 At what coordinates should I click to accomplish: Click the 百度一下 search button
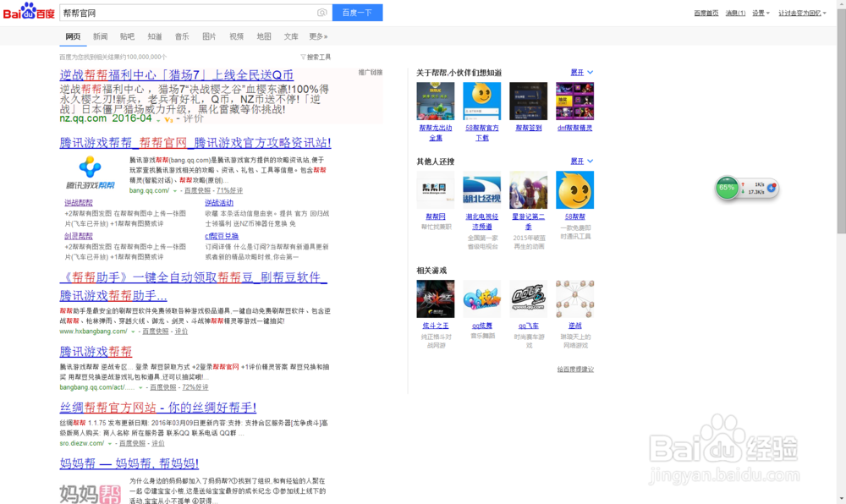coord(356,13)
